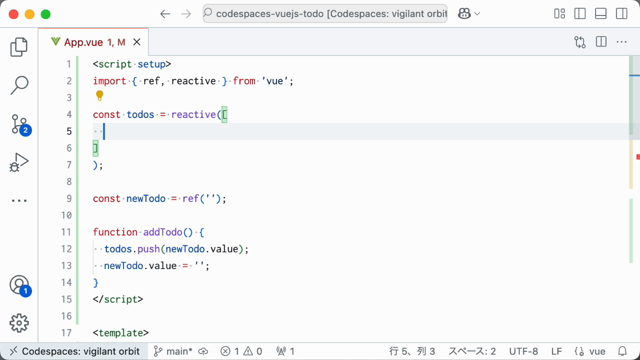The height and width of the screenshot is (360, 640).
Task: Show additional views ellipsis in activity bar
Action: (19, 200)
